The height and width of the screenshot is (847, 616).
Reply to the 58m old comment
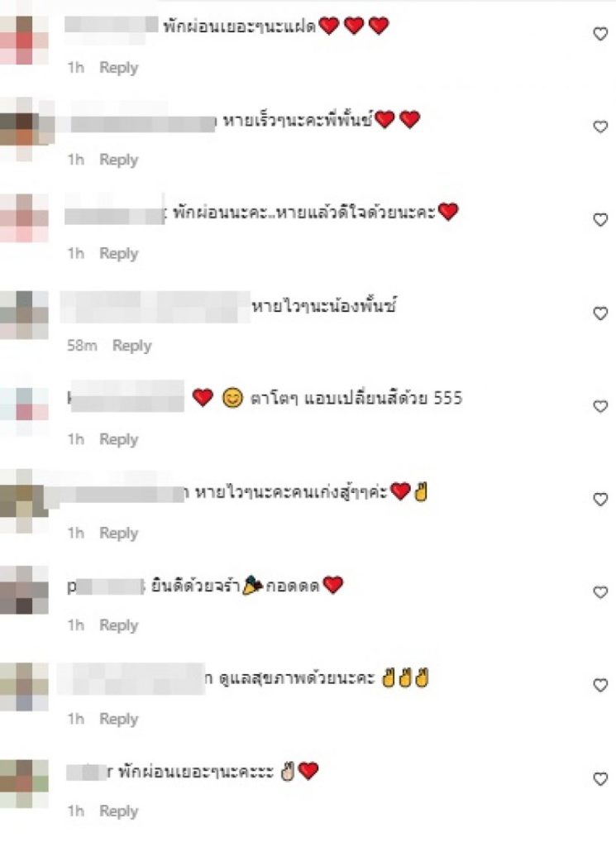pos(131,346)
